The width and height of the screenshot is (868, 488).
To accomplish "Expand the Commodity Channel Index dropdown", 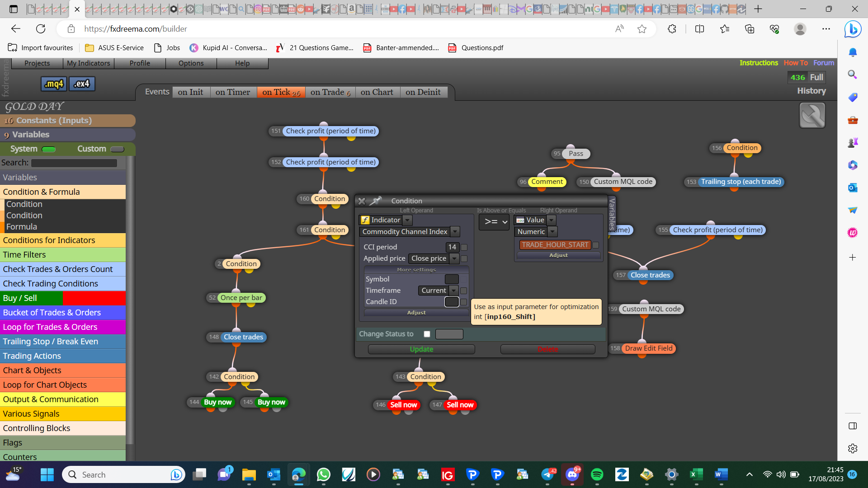I will [455, 232].
